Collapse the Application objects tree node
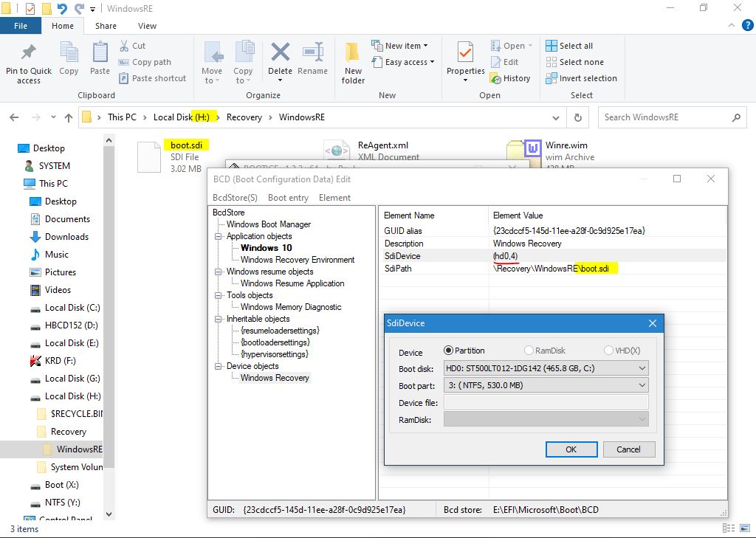Image resolution: width=756 pixels, height=538 pixels. coord(219,236)
